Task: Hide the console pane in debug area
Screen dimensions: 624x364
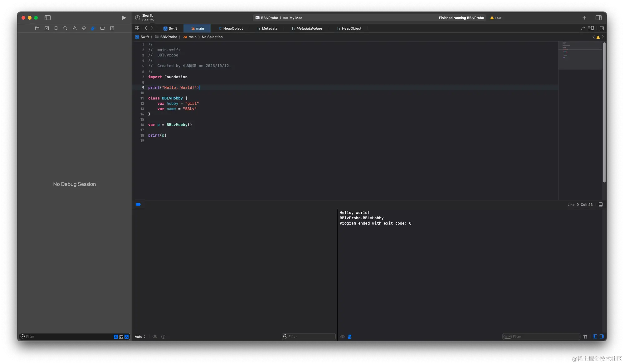Action: tap(602, 337)
